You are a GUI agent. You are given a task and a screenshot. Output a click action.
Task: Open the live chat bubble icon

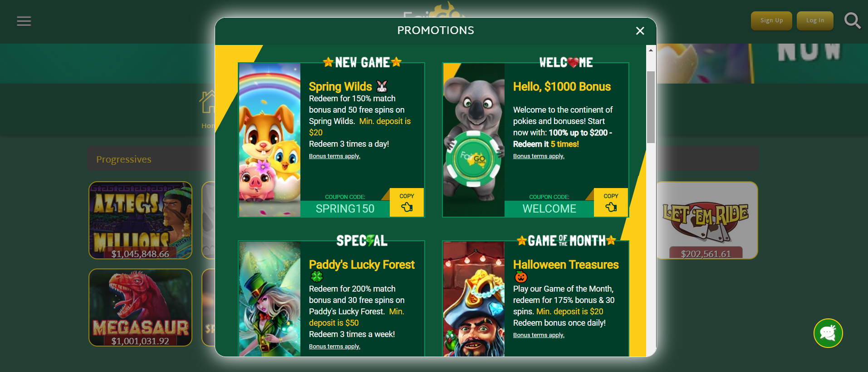(828, 333)
